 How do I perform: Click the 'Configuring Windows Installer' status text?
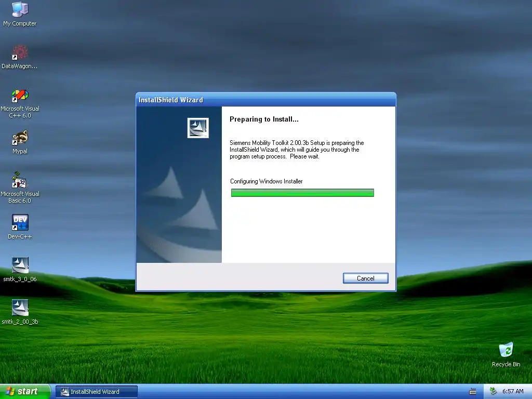point(267,181)
